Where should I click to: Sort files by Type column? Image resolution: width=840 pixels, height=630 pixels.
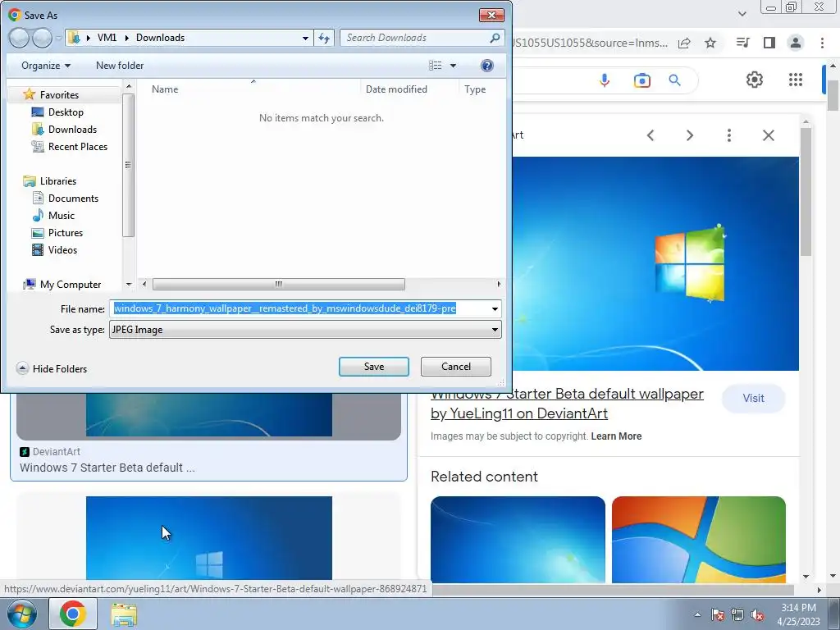coord(475,89)
